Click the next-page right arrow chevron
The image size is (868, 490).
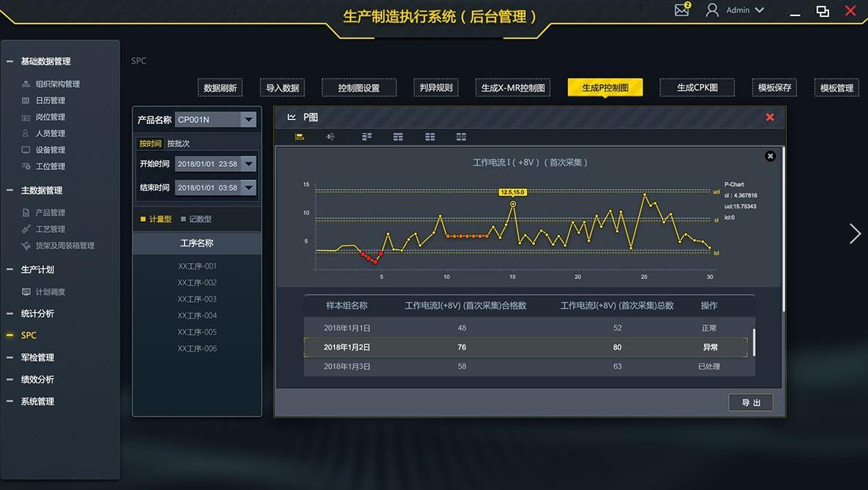pyautogui.click(x=854, y=234)
